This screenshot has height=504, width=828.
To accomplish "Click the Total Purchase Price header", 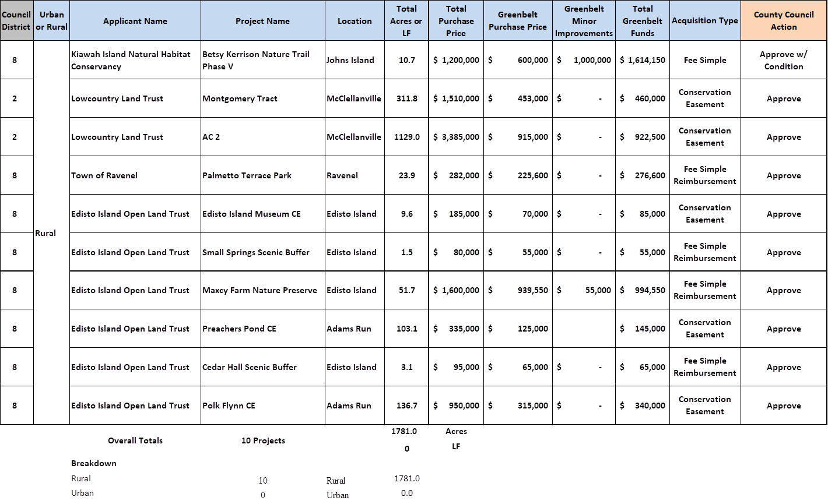I will pyautogui.click(x=455, y=21).
